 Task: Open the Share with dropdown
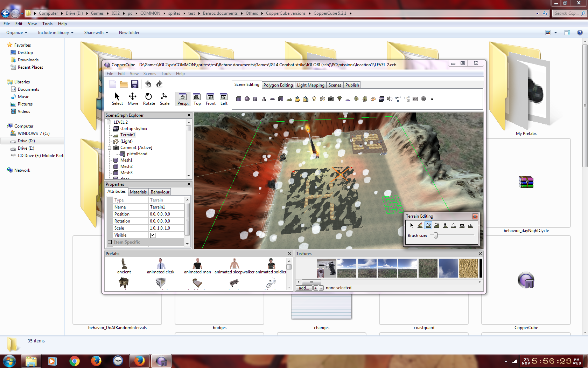point(96,33)
